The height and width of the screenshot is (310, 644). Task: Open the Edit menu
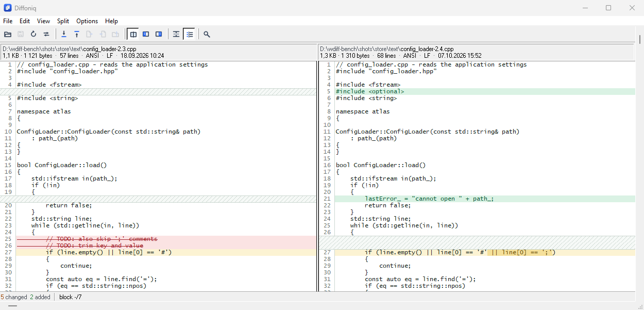pos(25,21)
